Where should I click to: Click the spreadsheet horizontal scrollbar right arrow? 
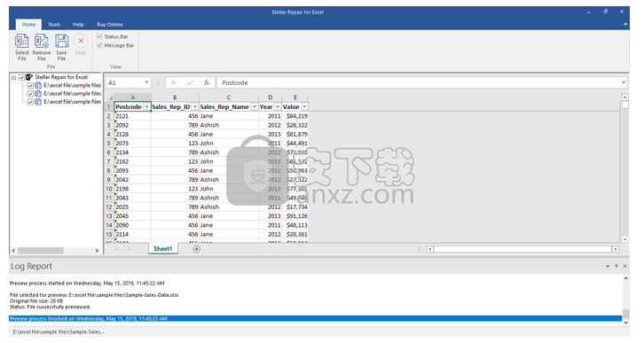click(x=616, y=249)
